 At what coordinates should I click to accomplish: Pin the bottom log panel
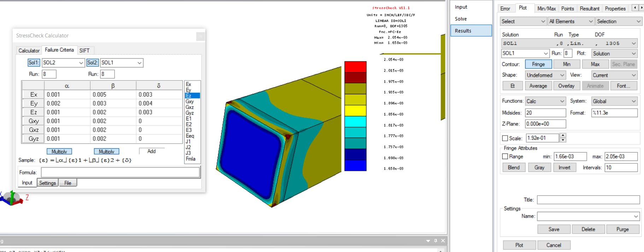435,241
